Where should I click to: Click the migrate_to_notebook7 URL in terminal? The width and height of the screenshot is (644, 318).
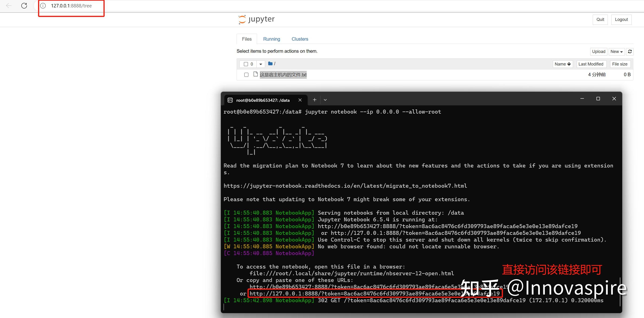coord(345,186)
